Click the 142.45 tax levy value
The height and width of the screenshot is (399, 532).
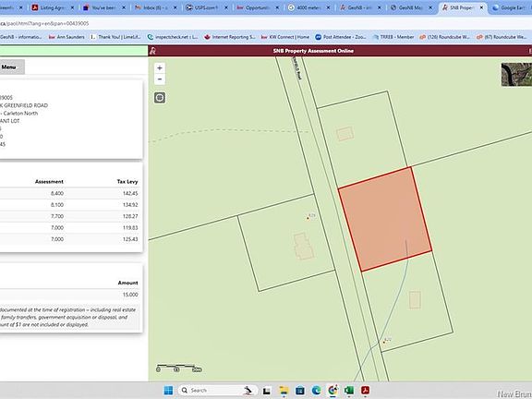(130, 193)
